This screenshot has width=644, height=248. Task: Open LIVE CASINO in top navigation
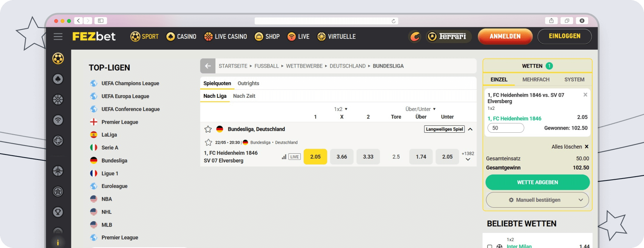click(226, 36)
